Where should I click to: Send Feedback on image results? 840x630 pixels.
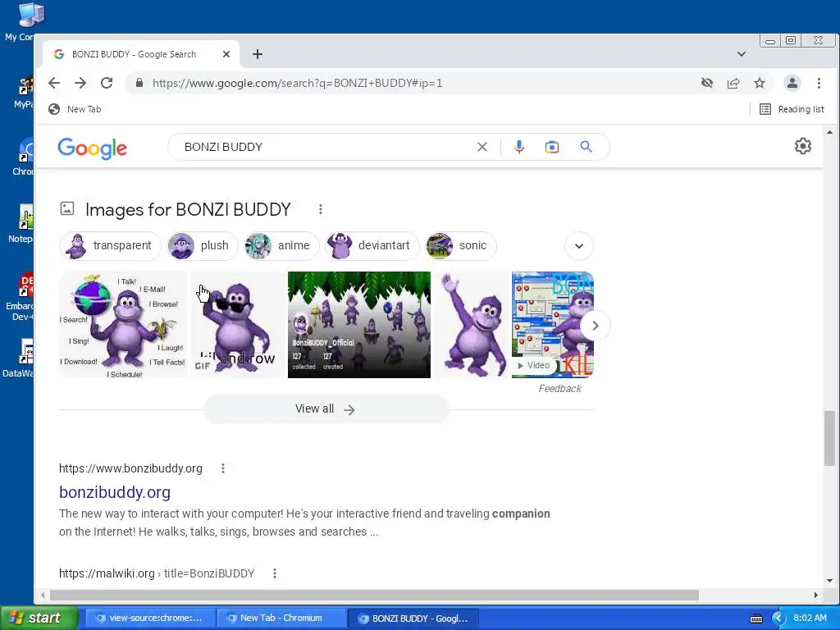[x=559, y=389]
